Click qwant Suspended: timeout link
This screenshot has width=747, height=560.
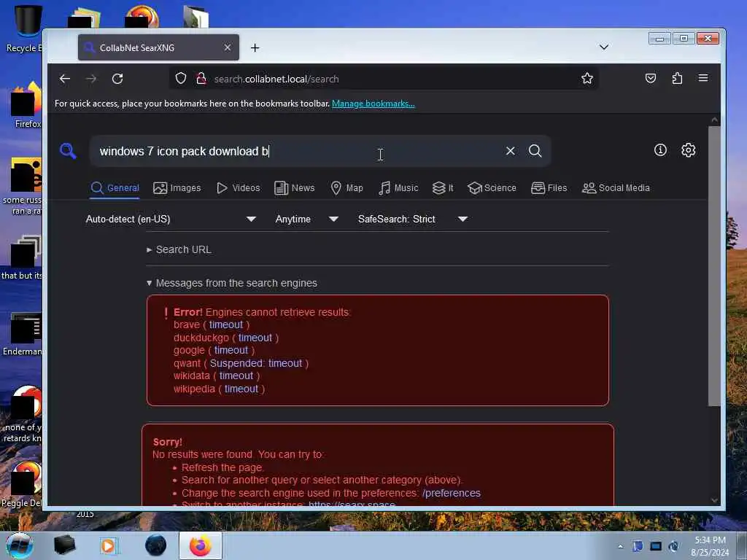(x=256, y=363)
